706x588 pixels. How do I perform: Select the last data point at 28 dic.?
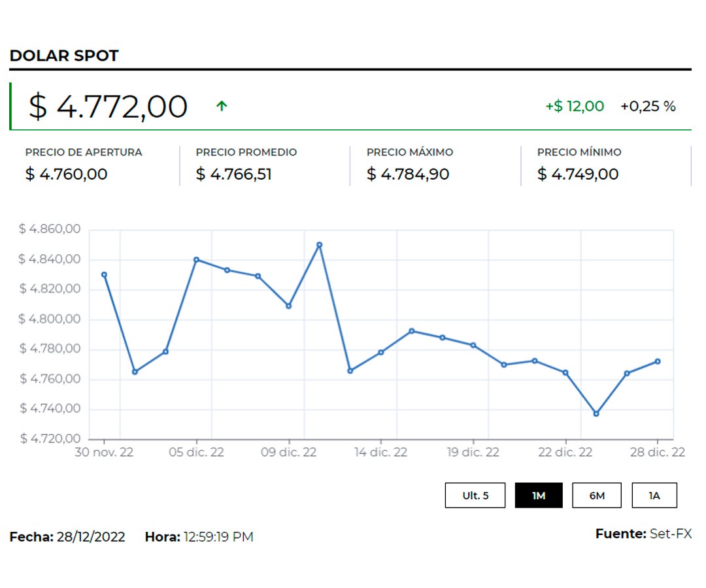tap(658, 361)
